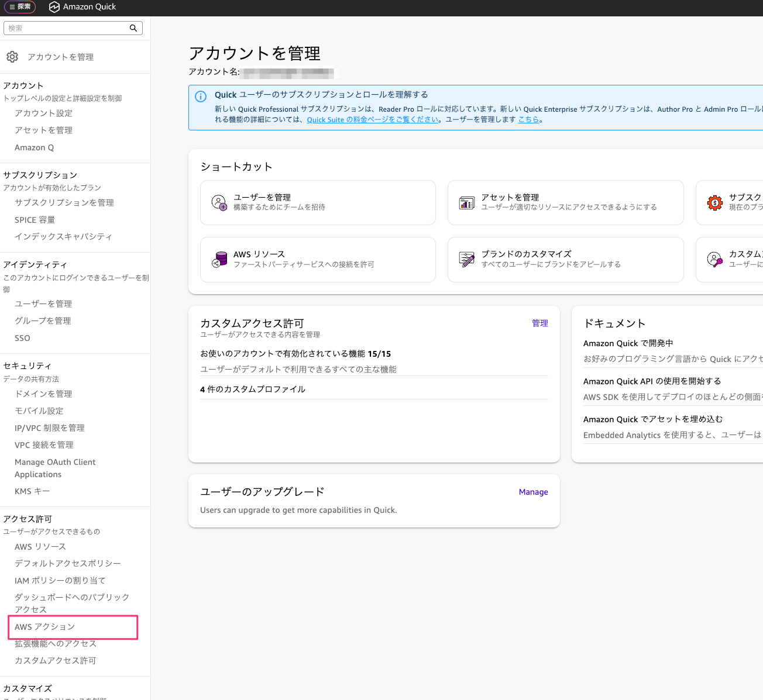763x700 pixels.
Task: Open sidebar ユーザーを管理 under アイデンティティ
Action: [x=44, y=304]
